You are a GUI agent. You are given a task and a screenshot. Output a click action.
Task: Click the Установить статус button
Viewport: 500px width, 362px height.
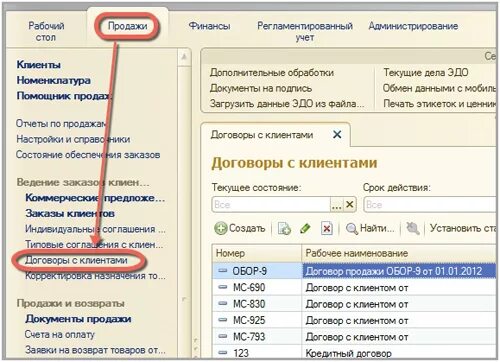(463, 228)
